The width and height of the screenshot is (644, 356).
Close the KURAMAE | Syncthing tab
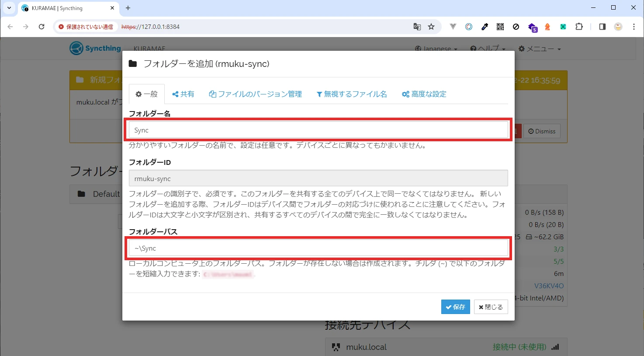coord(112,8)
